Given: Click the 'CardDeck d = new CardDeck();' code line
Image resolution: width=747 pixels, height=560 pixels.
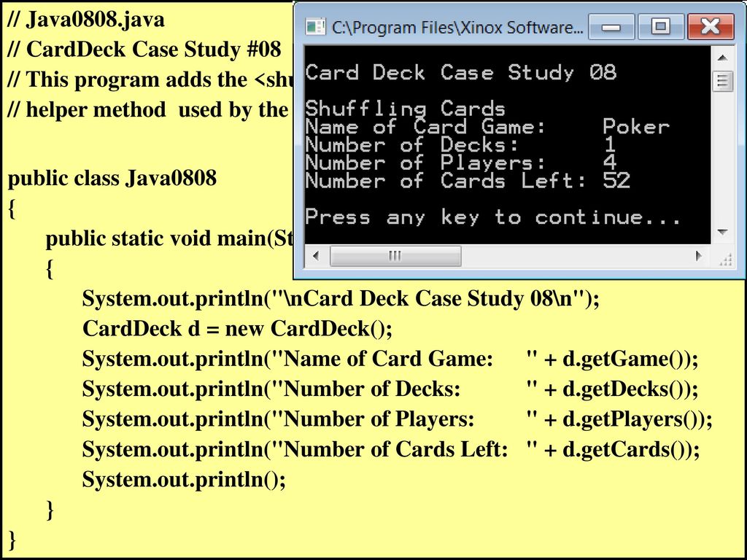Looking at the screenshot, I should (237, 329).
